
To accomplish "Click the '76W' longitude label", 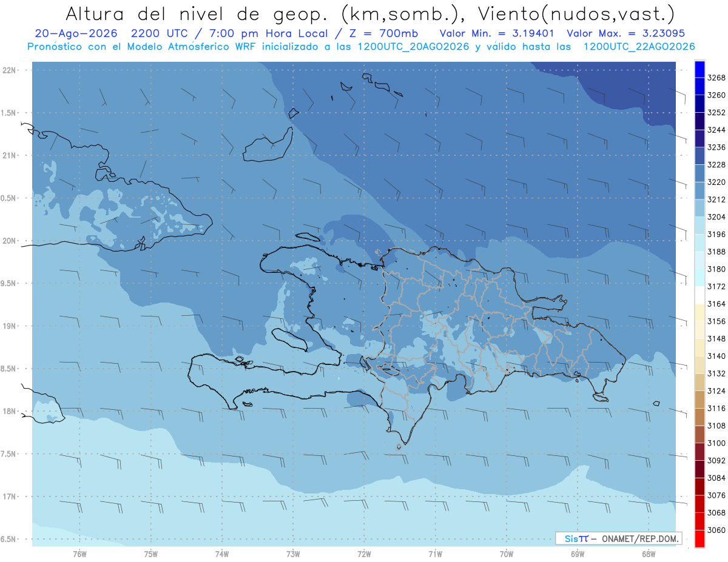I will coord(79,554).
